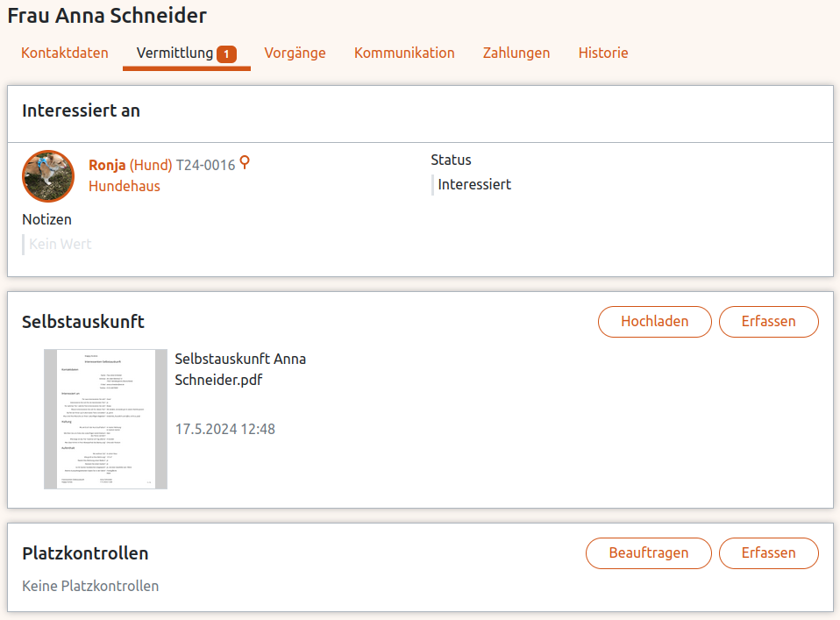
Task: Edit the Status value Interessiert
Action: tap(474, 184)
